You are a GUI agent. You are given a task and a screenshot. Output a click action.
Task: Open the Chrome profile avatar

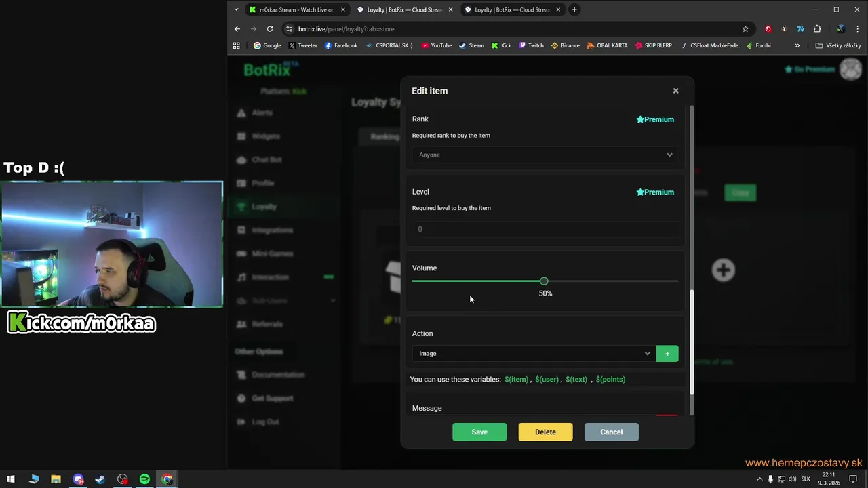tap(840, 29)
